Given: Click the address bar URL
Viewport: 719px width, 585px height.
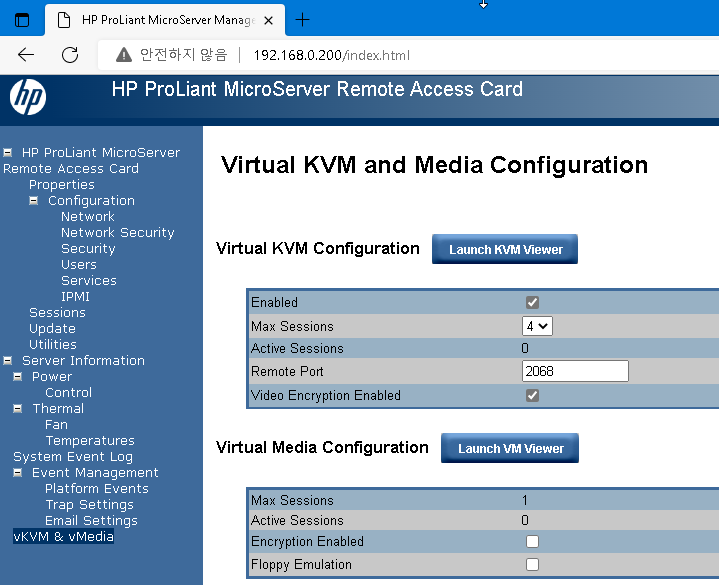Looking at the screenshot, I should (332, 55).
